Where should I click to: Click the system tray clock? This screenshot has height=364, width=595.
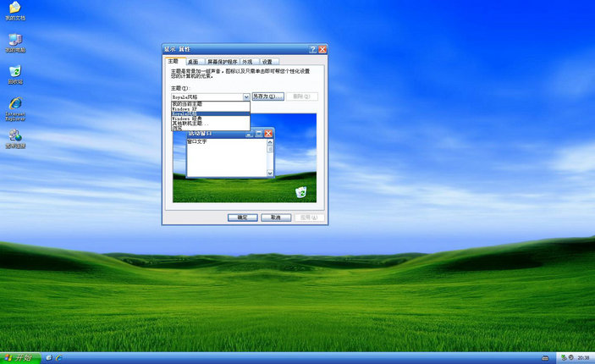tap(582, 358)
